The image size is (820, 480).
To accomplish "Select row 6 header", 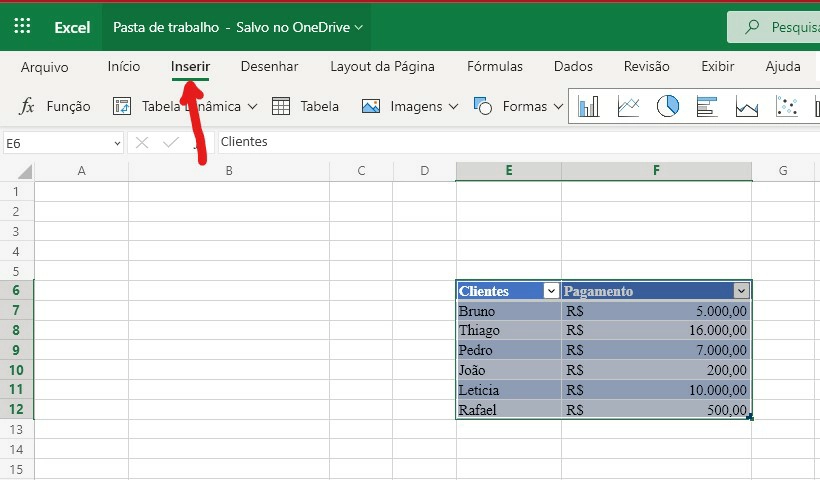I will [x=16, y=290].
